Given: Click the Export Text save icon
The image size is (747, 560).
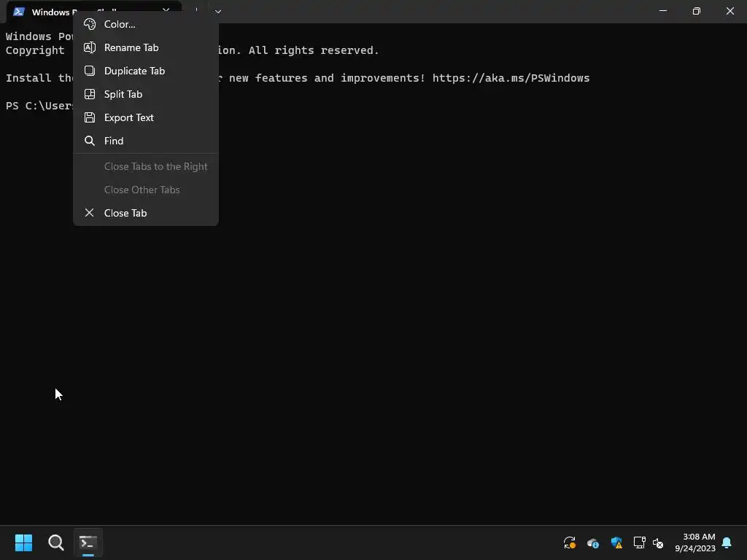Looking at the screenshot, I should (x=90, y=117).
